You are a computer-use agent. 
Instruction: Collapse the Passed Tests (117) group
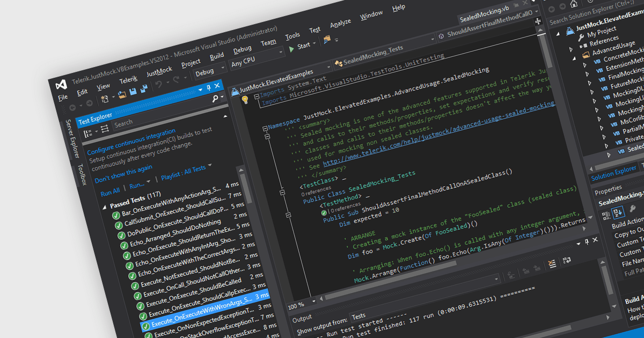105,207
